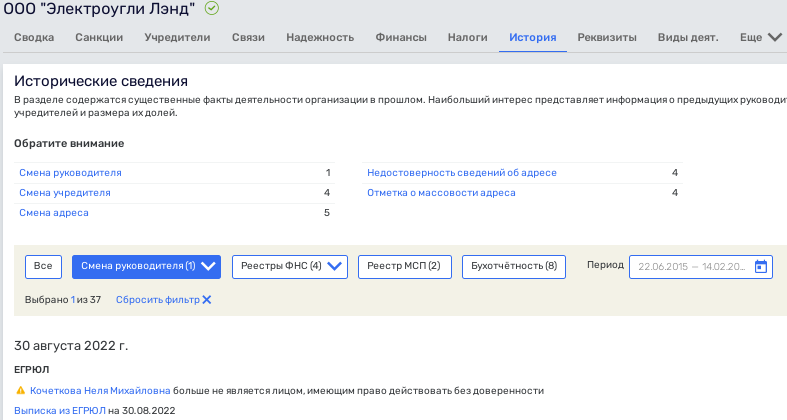787x420 pixels.
Task: Select the Надежность tab
Action: [320, 37]
